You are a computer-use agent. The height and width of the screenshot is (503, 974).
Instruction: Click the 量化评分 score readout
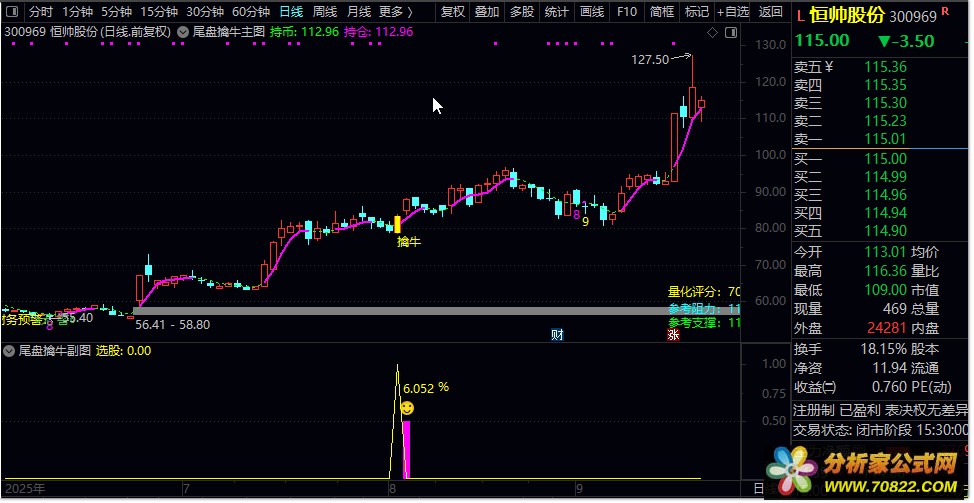pos(704,292)
